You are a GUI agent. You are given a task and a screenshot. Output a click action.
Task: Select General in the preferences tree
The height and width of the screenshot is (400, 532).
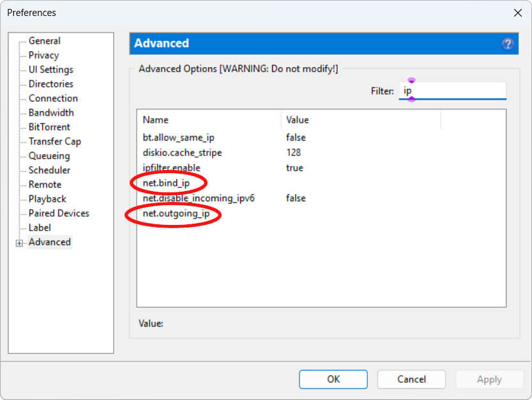point(45,41)
